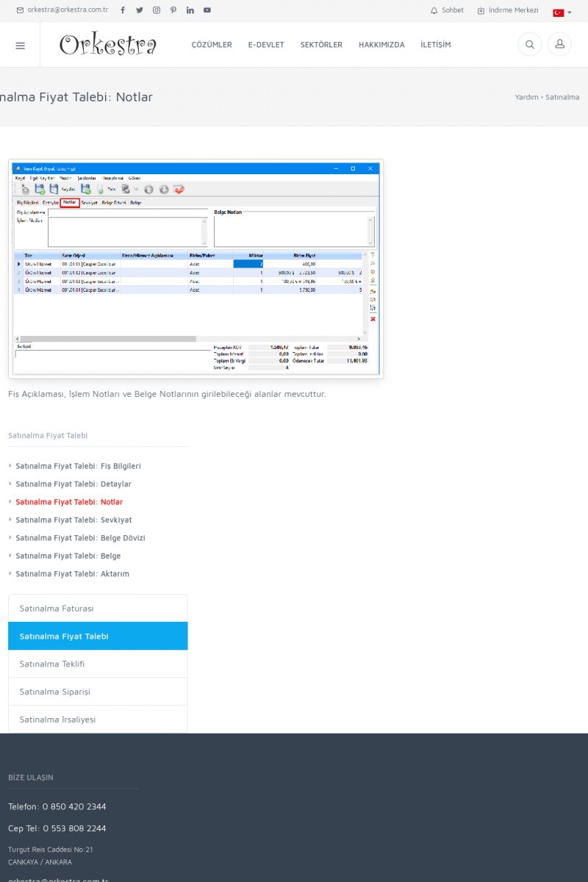
Task: Open the Pinterest icon link
Action: (x=173, y=10)
